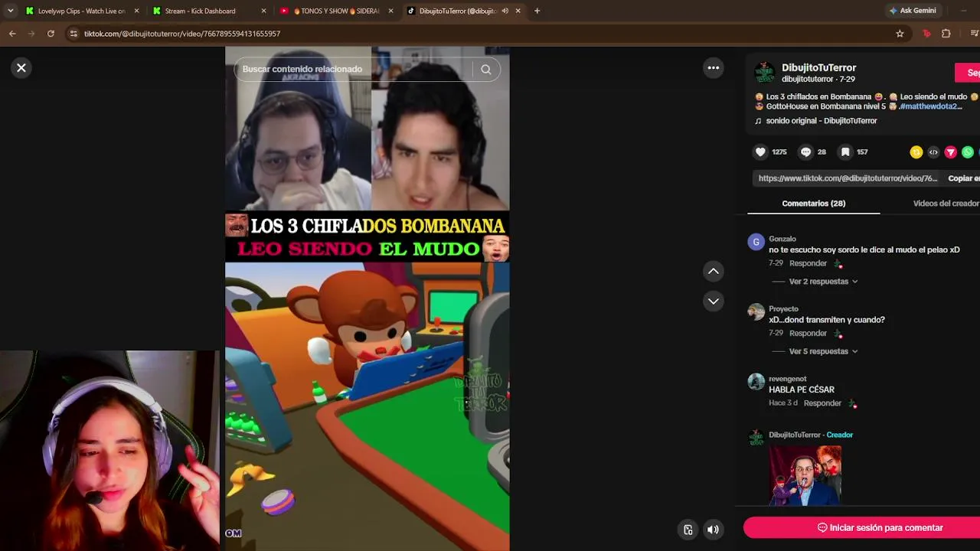The width and height of the screenshot is (980, 551).
Task: Share the video to WhatsApp
Action: (x=968, y=152)
